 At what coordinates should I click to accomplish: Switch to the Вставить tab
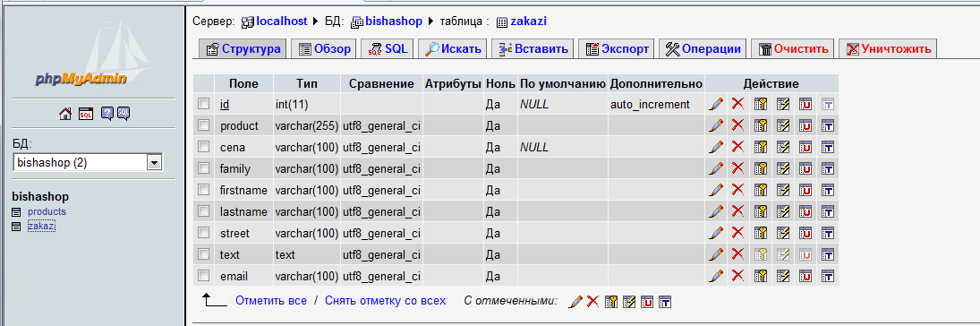[532, 48]
